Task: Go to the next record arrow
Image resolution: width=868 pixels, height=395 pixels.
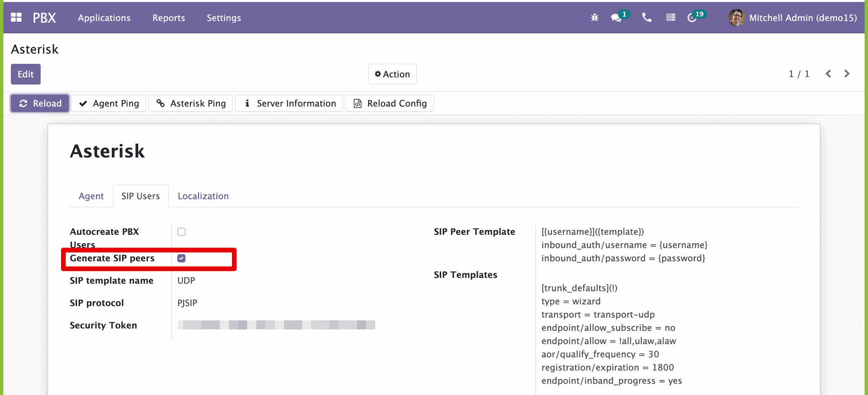Action: click(847, 74)
